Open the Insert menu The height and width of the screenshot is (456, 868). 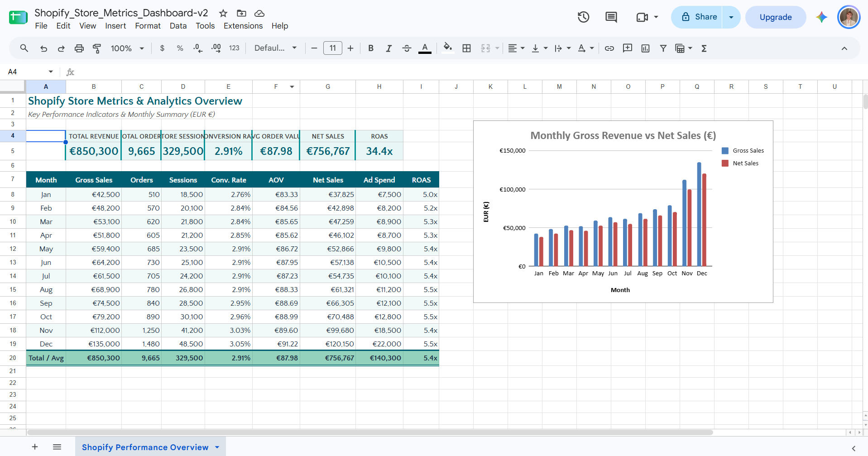115,26
